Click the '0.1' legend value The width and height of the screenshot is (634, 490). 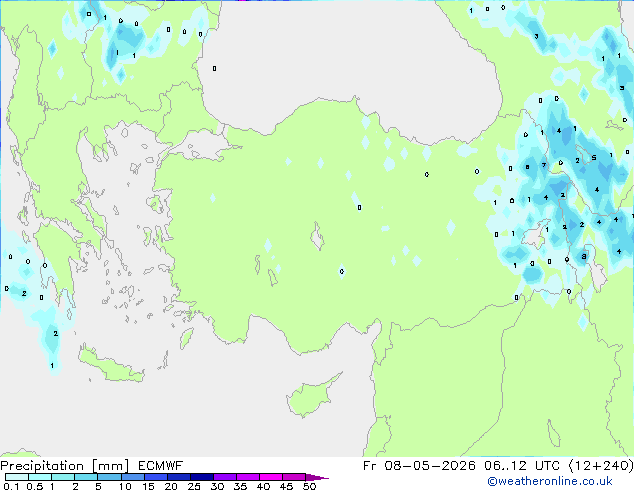coord(11,486)
